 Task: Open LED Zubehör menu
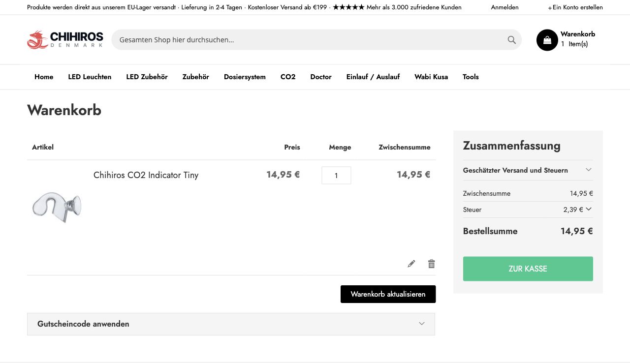click(147, 77)
